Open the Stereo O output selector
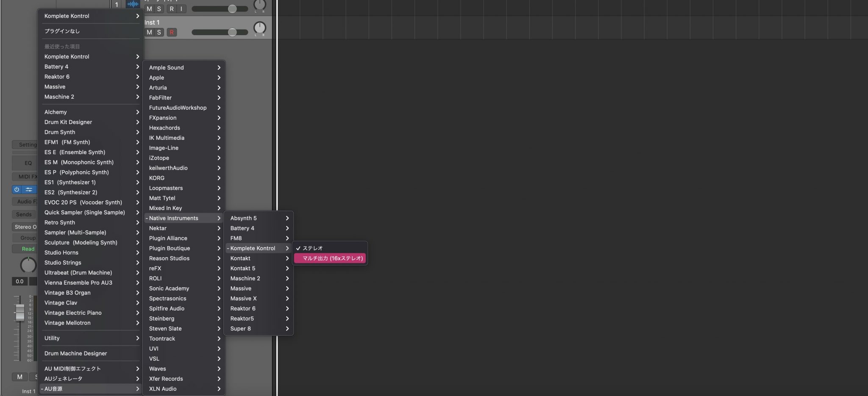This screenshot has height=396, width=868. point(25,227)
